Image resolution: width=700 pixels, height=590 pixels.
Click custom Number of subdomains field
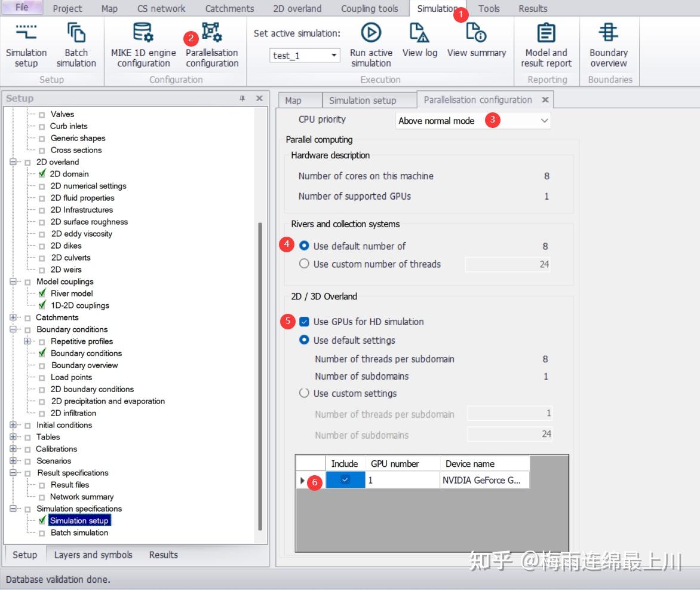[x=509, y=434]
